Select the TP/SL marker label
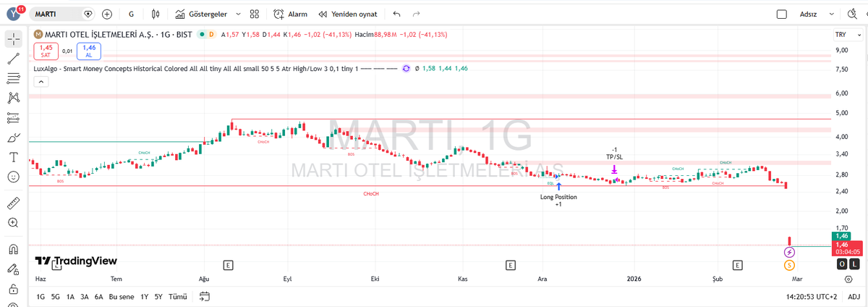Image resolution: width=868 pixels, height=307 pixels. (x=614, y=153)
